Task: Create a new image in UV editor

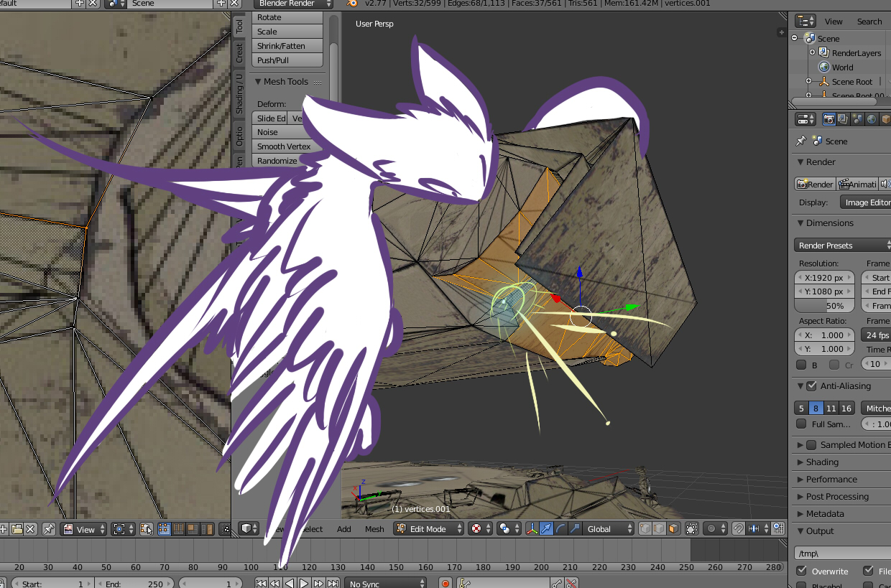Action: point(3,529)
